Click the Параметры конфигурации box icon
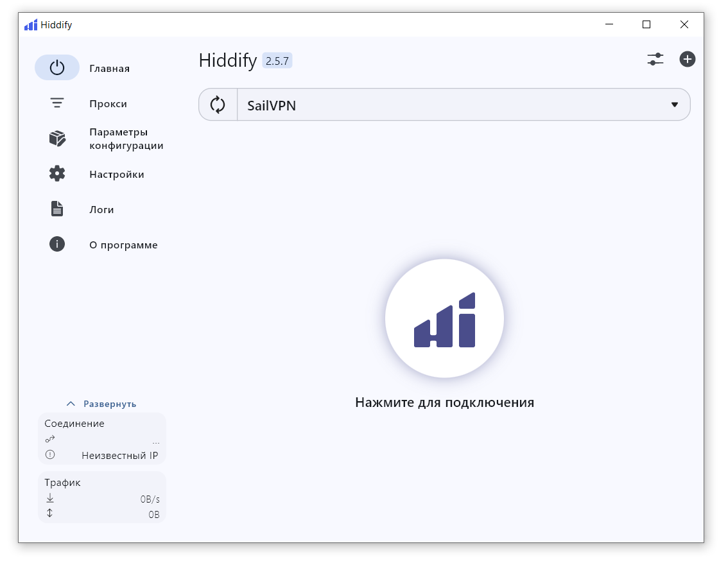 (57, 139)
